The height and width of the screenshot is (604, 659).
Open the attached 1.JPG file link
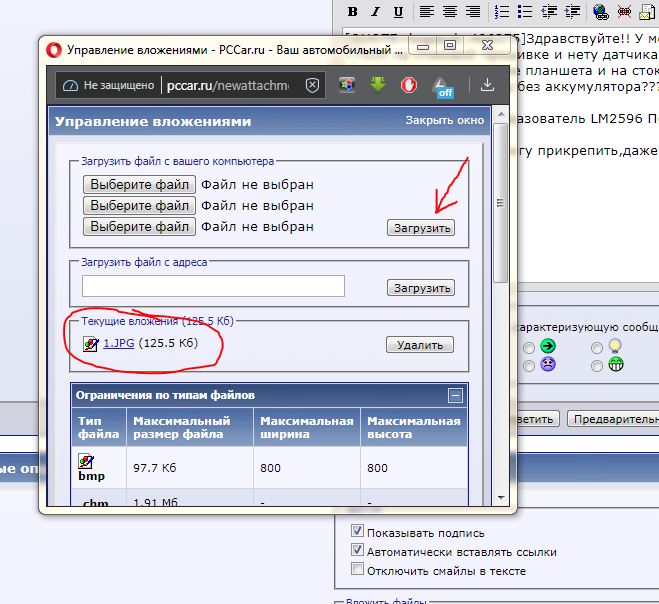(118, 344)
